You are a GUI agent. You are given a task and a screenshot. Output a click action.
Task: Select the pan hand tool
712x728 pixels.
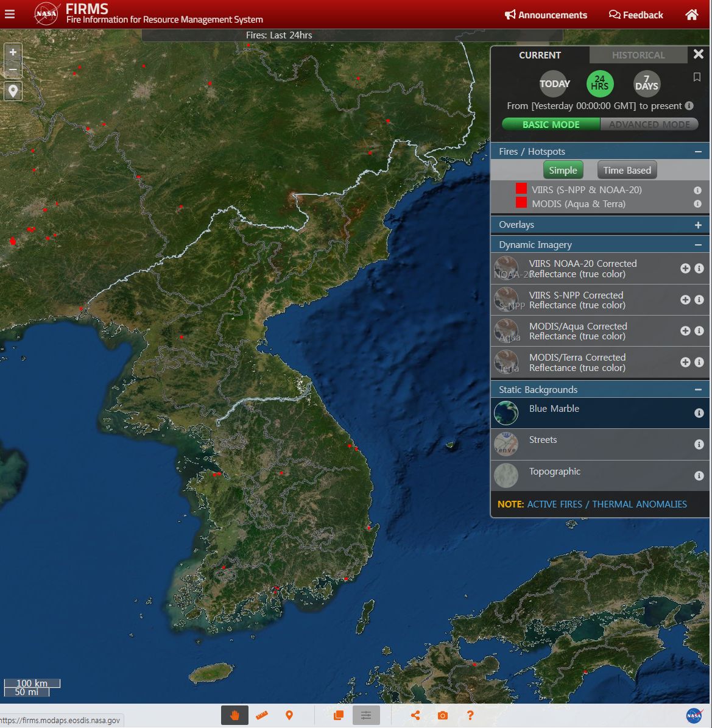tap(234, 715)
